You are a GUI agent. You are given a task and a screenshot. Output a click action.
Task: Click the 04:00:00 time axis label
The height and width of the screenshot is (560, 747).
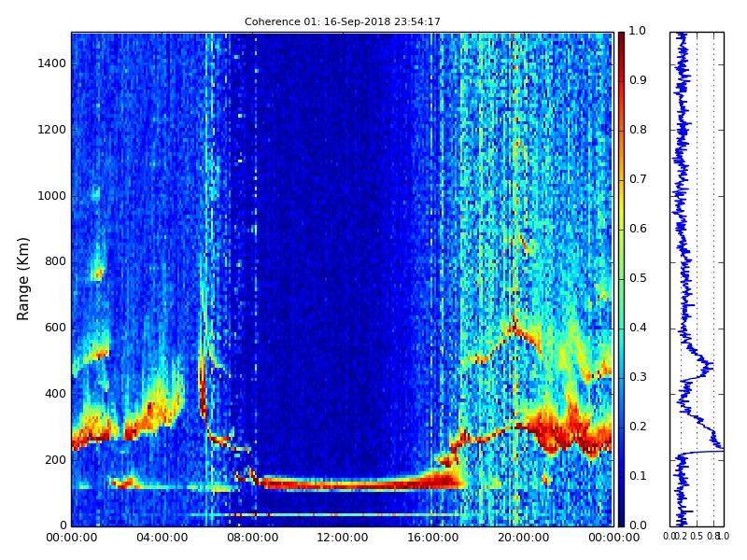pyautogui.click(x=162, y=538)
